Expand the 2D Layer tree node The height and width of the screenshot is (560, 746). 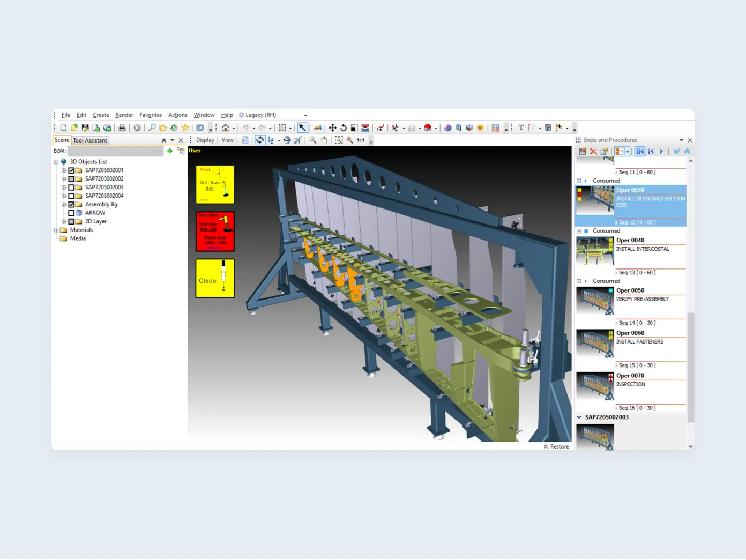coord(64,222)
